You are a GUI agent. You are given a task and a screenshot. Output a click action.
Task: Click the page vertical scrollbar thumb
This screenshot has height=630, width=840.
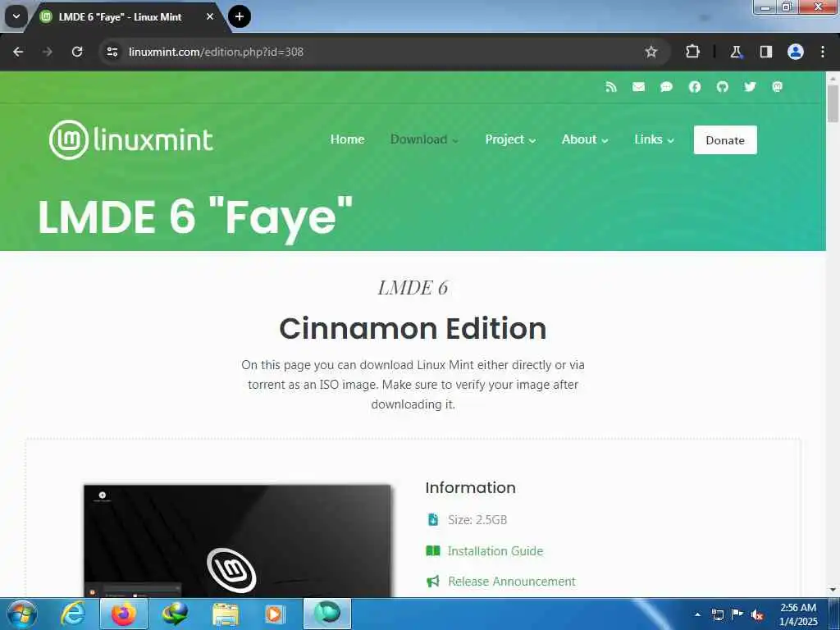[833, 103]
